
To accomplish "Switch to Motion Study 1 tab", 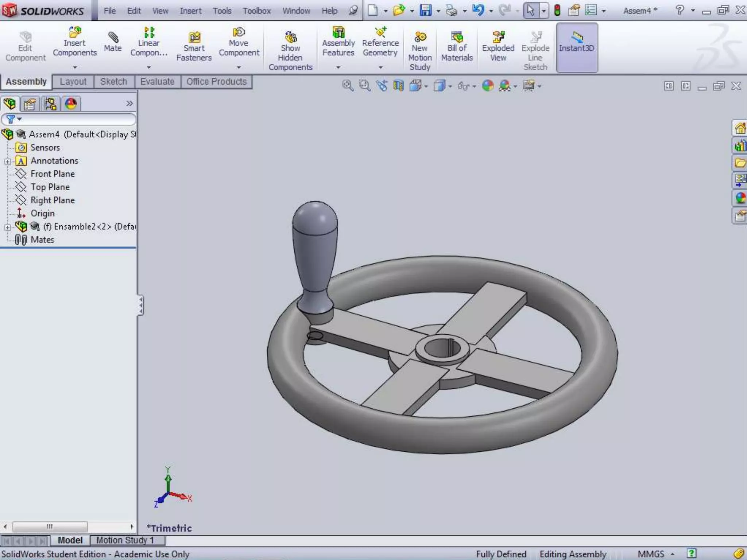I will click(x=125, y=540).
